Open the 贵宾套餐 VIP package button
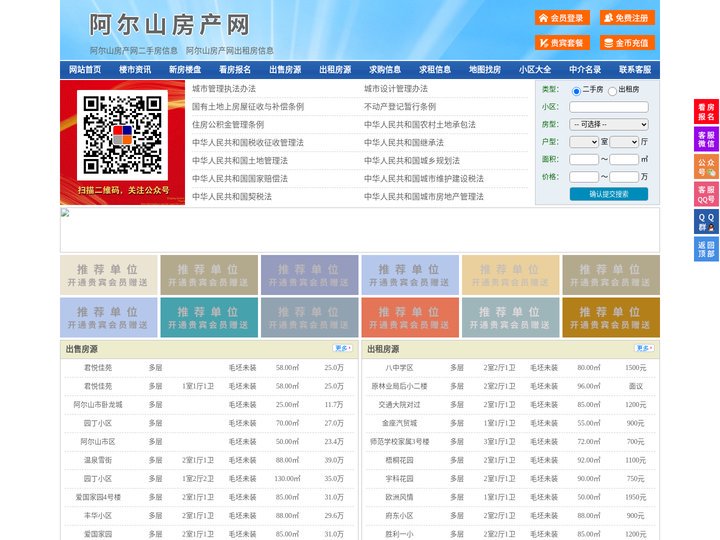The width and height of the screenshot is (720, 540). [x=562, y=43]
